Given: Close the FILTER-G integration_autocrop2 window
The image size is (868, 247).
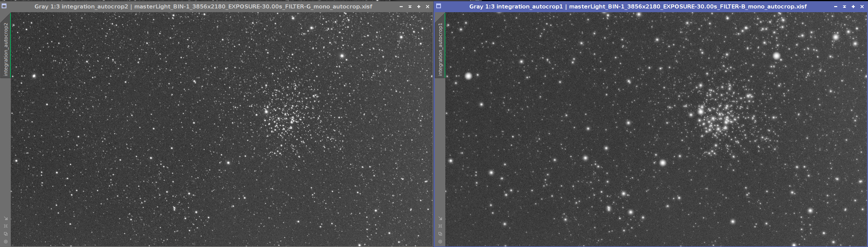Looking at the screenshot, I should (427, 6).
